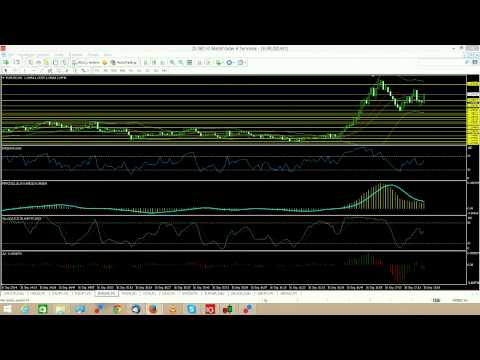480x360 pixels.
Task: Click the New Order button
Action: [x=87, y=62]
